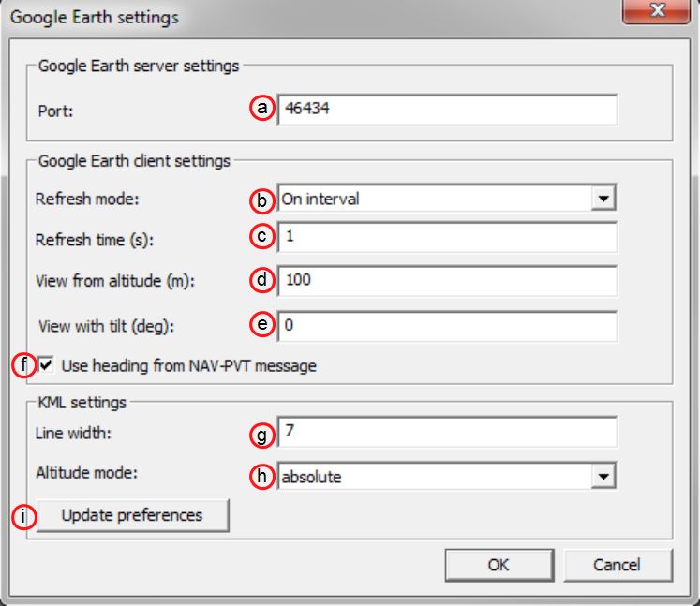Expand the Altitude mode dropdown arrow
The image size is (700, 606).
point(603,476)
